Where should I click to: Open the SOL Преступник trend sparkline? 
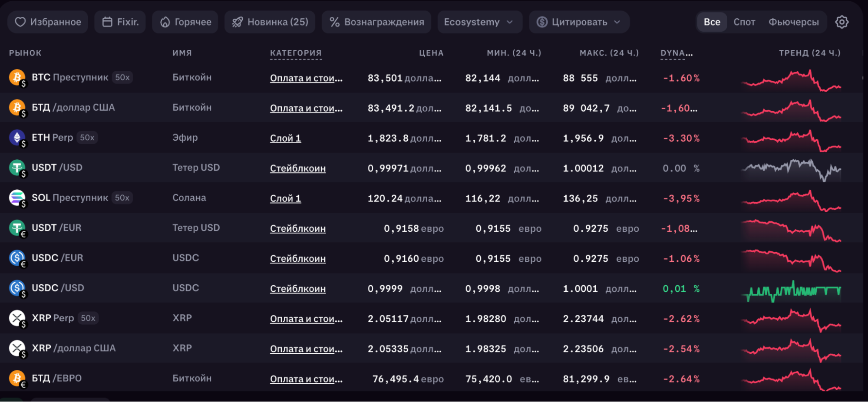[x=791, y=201]
